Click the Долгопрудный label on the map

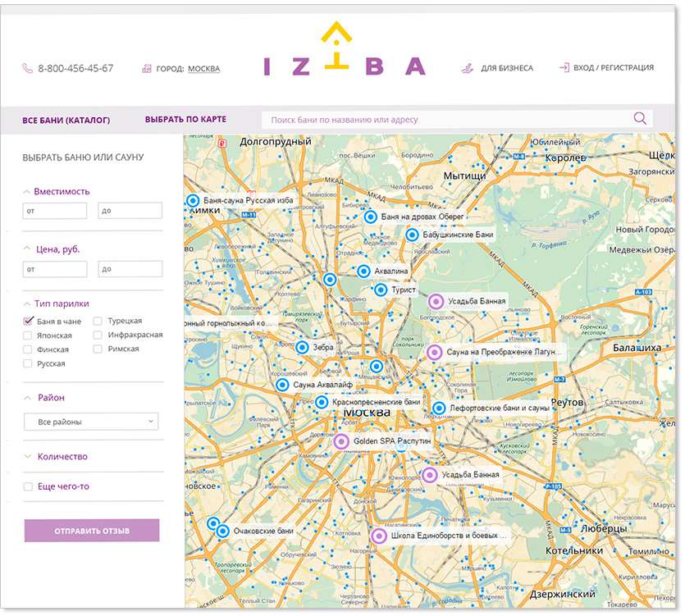276,142
